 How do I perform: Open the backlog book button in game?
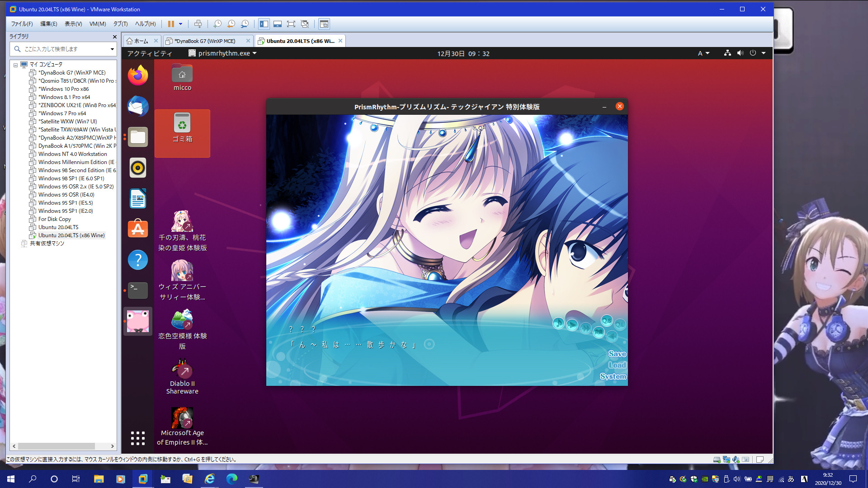599,333
